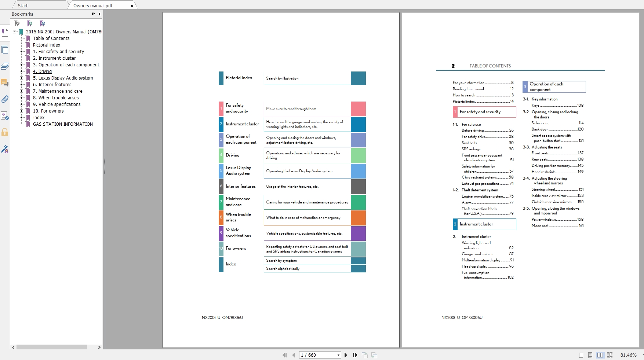Open the GAS STATION INFORMATION bookmark
644x360 pixels.
pos(63,124)
